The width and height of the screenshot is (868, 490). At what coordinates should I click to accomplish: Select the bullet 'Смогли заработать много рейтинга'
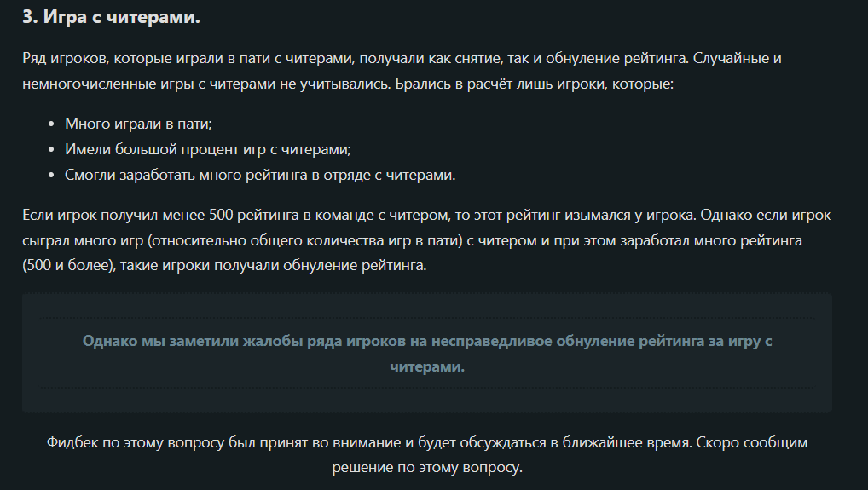pyautogui.click(x=259, y=175)
